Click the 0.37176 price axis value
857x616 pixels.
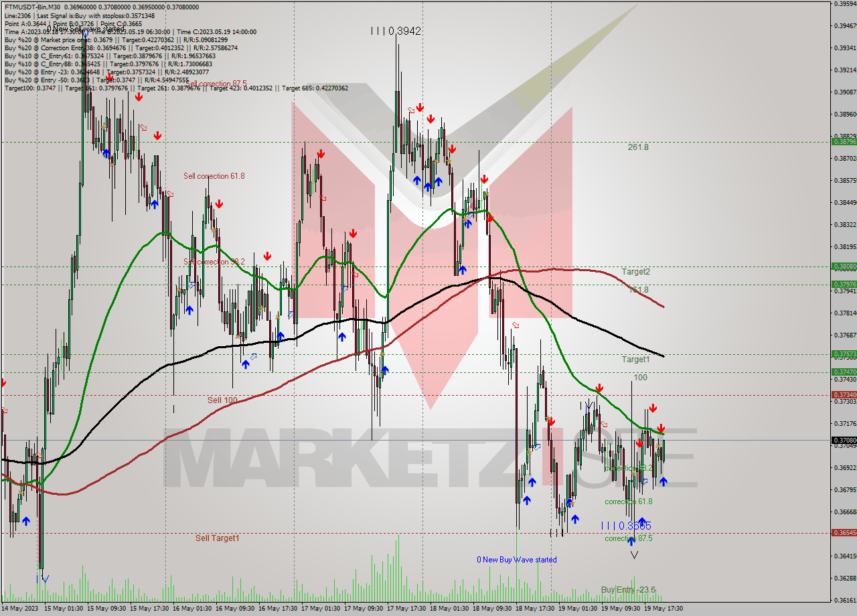845,424
